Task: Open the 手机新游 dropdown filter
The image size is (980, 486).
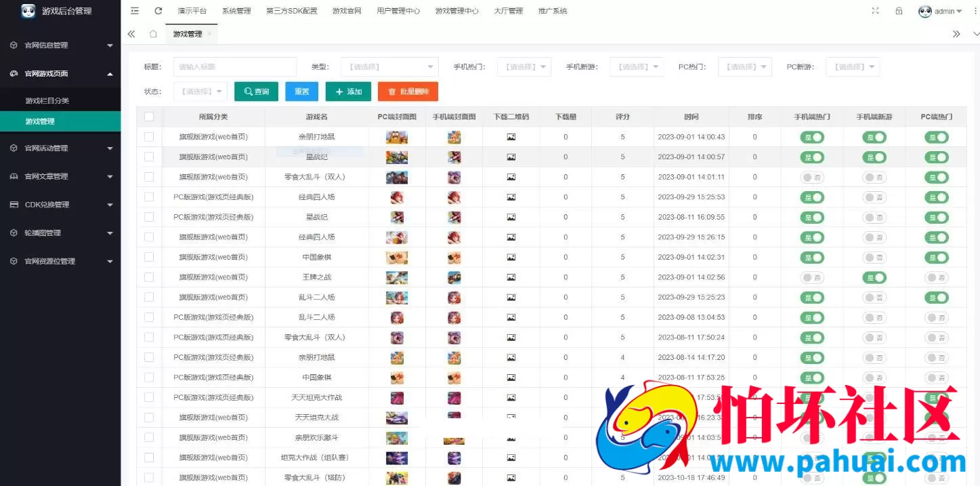Action: (x=637, y=66)
